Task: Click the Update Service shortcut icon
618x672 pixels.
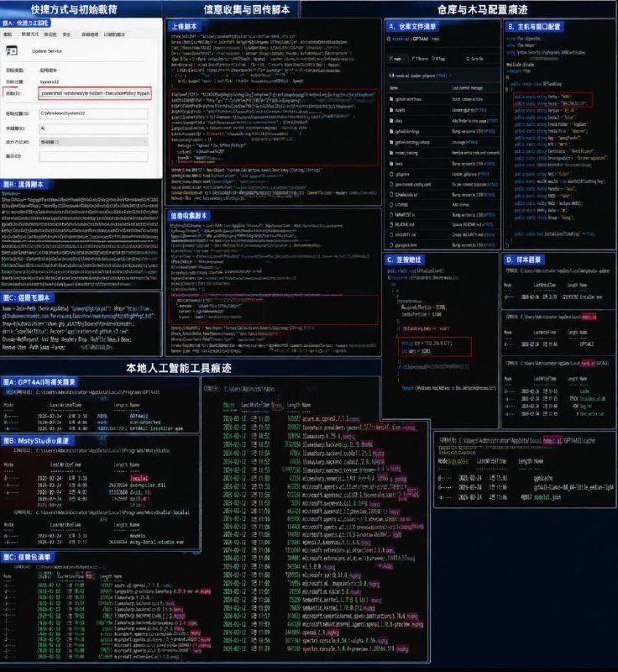Action: 12,50
